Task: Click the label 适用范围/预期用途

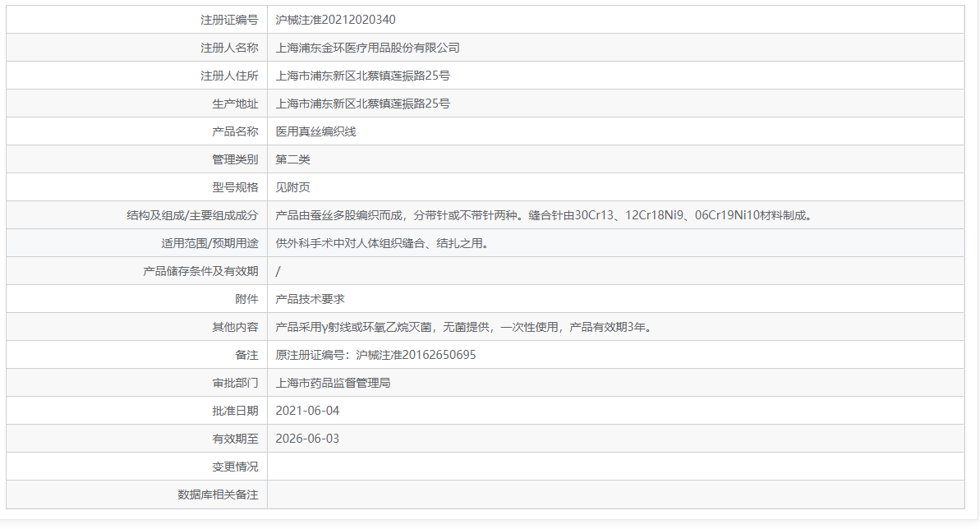Action: tap(209, 243)
